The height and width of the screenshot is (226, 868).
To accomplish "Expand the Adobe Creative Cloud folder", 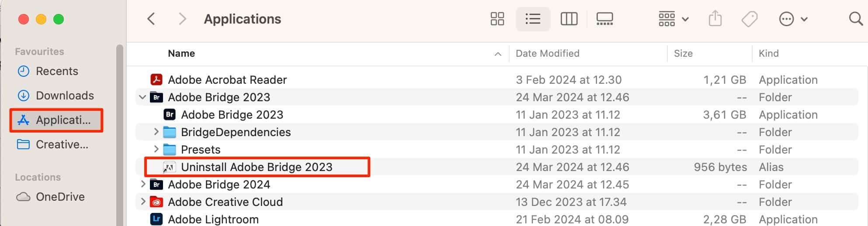I will click(142, 202).
